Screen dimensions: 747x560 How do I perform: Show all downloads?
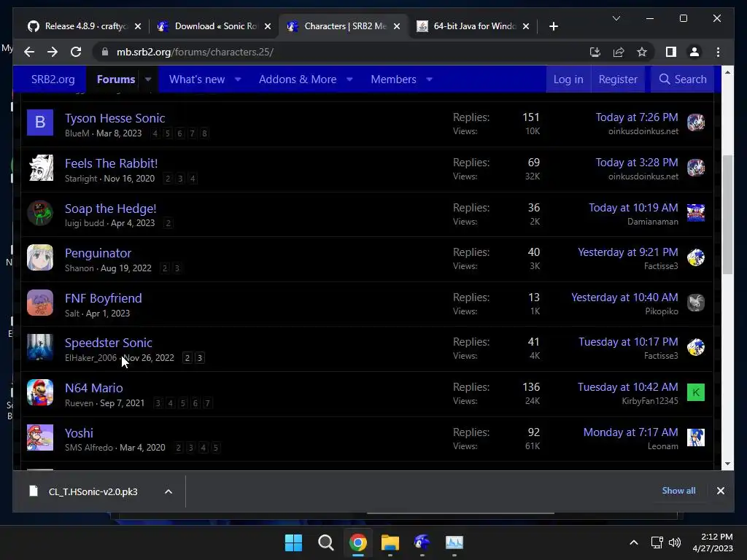(x=678, y=491)
